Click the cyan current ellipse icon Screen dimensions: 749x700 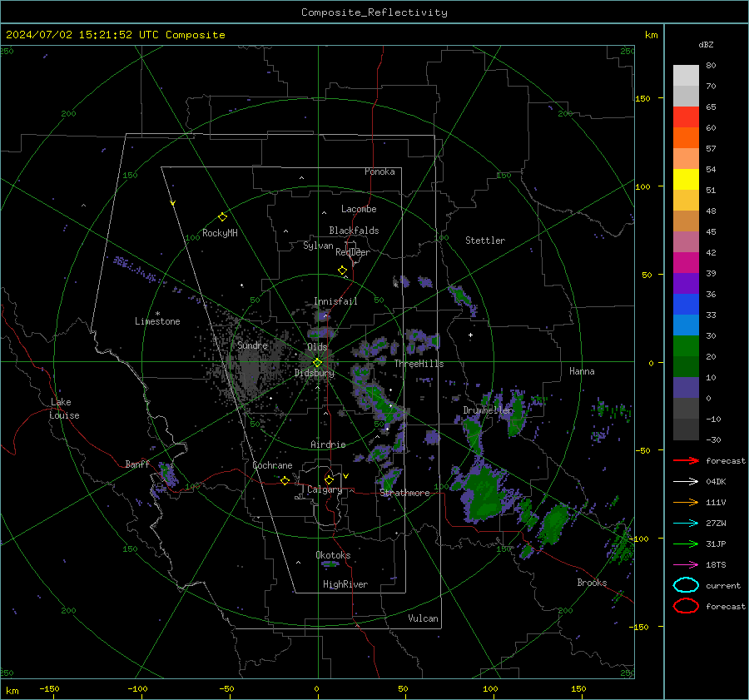tap(686, 585)
